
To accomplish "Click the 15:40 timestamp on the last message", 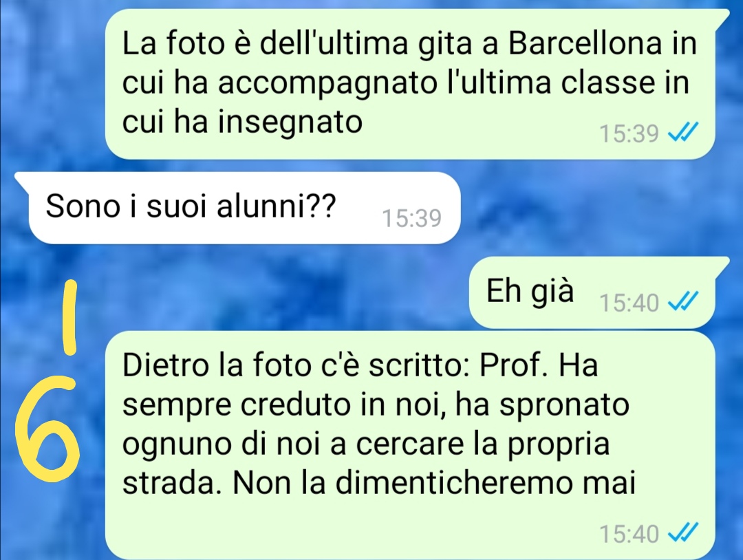I will 629,533.
